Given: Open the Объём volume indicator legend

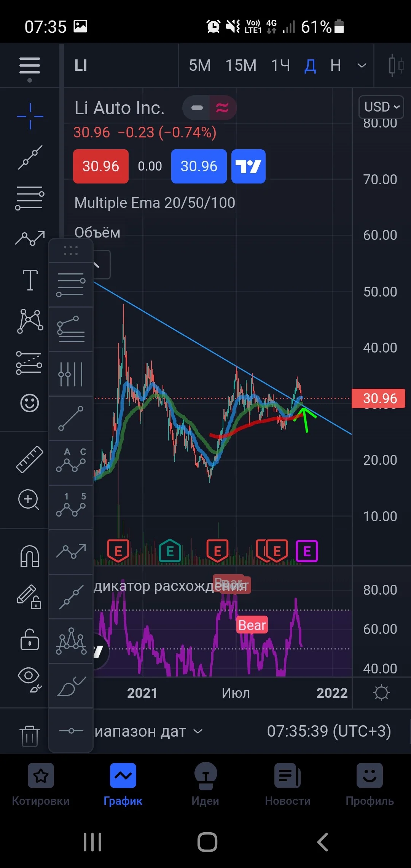Looking at the screenshot, I should [97, 232].
